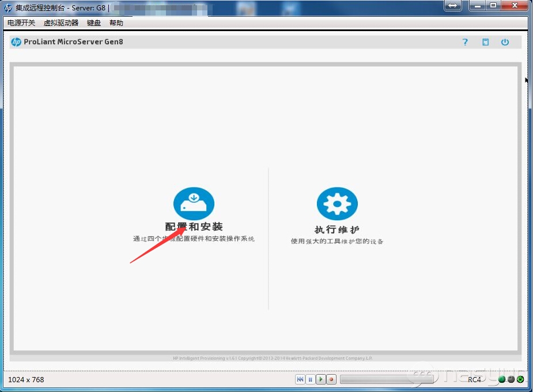The width and height of the screenshot is (533, 392).
Task: Skip to the start of the recording
Action: tap(300, 379)
